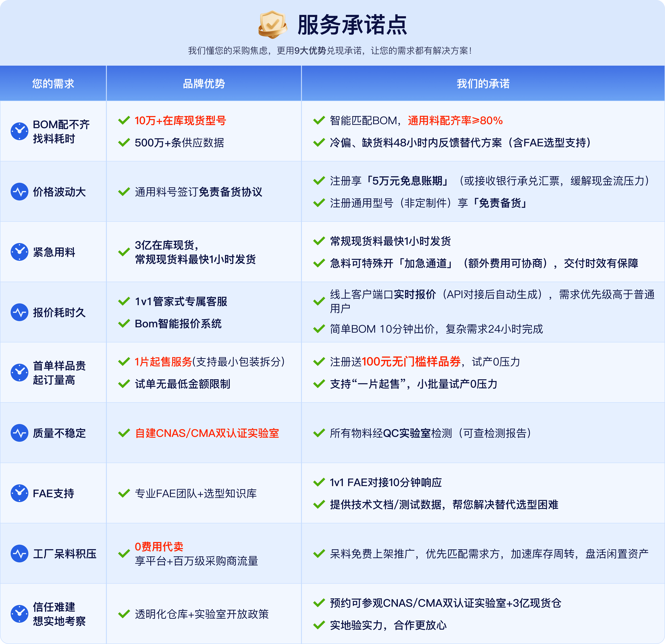Click the bold 9大优势 text in subtitle
Viewport: 665px width, 644px height.
(310, 51)
